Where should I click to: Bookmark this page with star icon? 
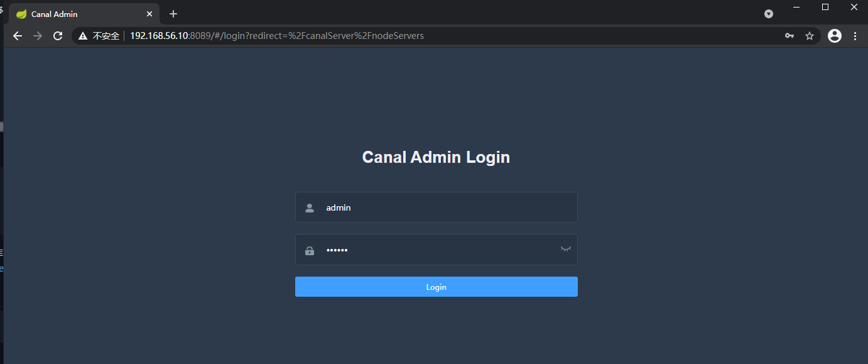810,36
